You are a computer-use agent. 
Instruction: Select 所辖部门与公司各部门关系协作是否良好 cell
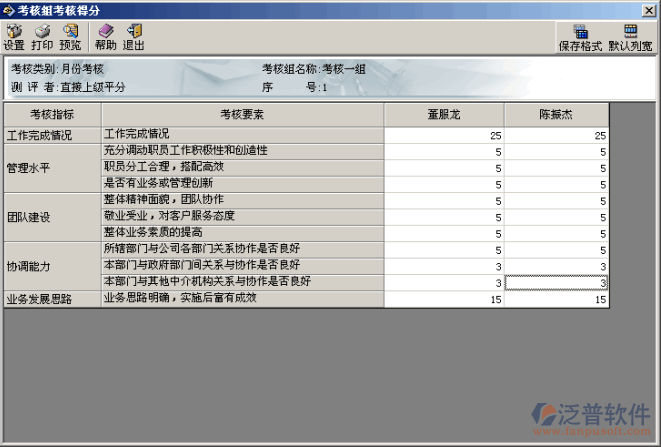(242, 249)
